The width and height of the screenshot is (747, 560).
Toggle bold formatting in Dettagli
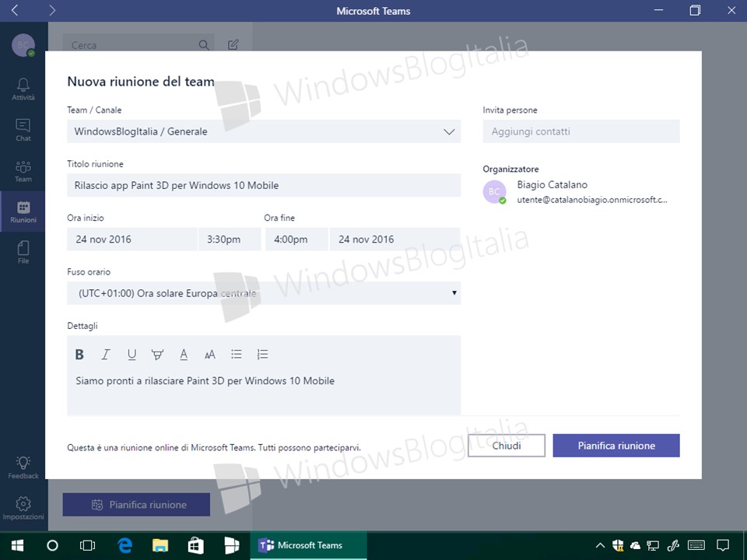point(79,355)
